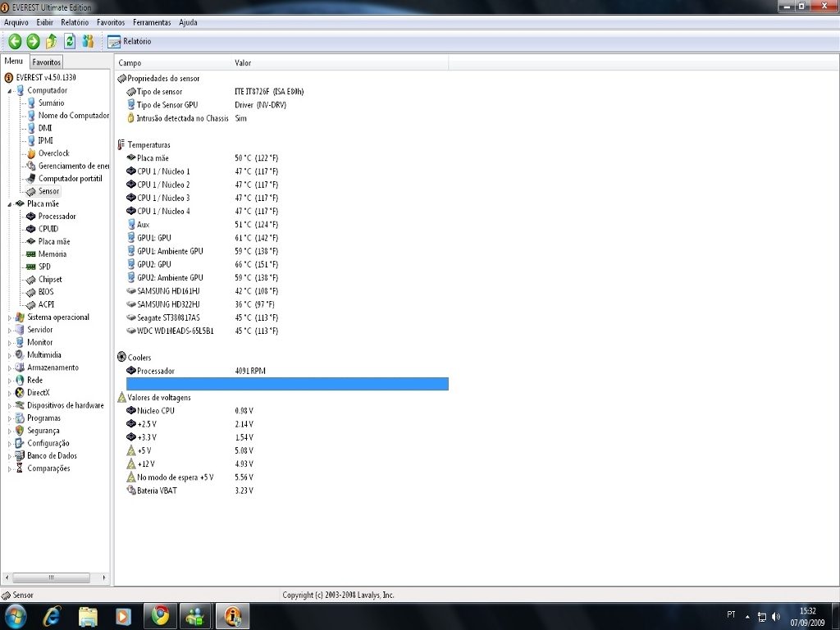This screenshot has width=840, height=630.
Task: Switch to the Menu tab in sidebar
Action: coord(14,61)
